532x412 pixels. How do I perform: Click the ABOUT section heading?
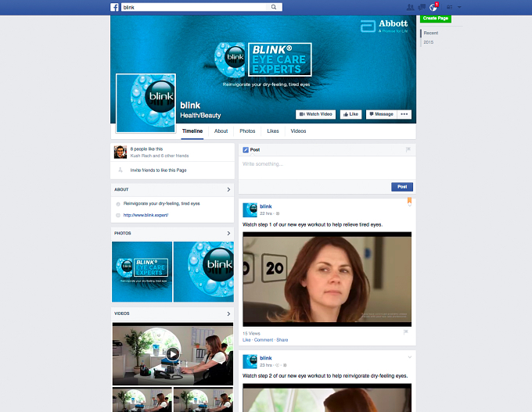click(121, 189)
